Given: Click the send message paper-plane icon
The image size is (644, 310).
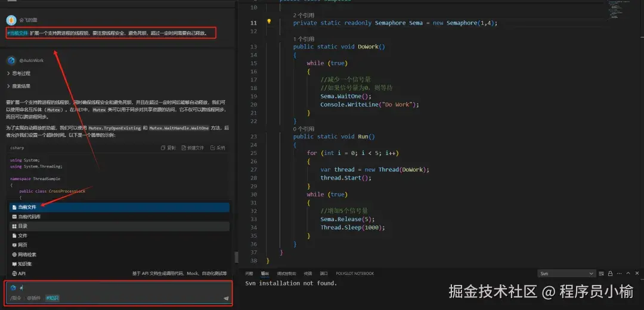Looking at the screenshot, I should (226, 298).
